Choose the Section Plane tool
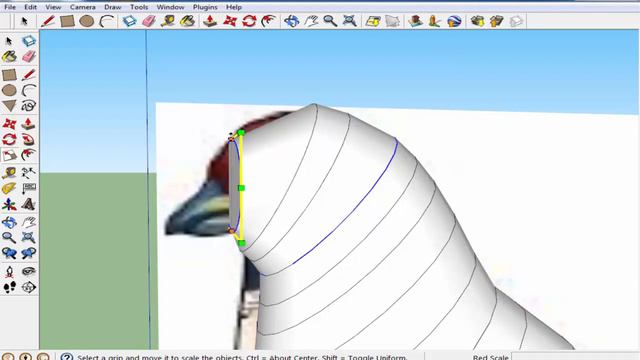Screen dimensions: 640x360 click(x=29, y=287)
